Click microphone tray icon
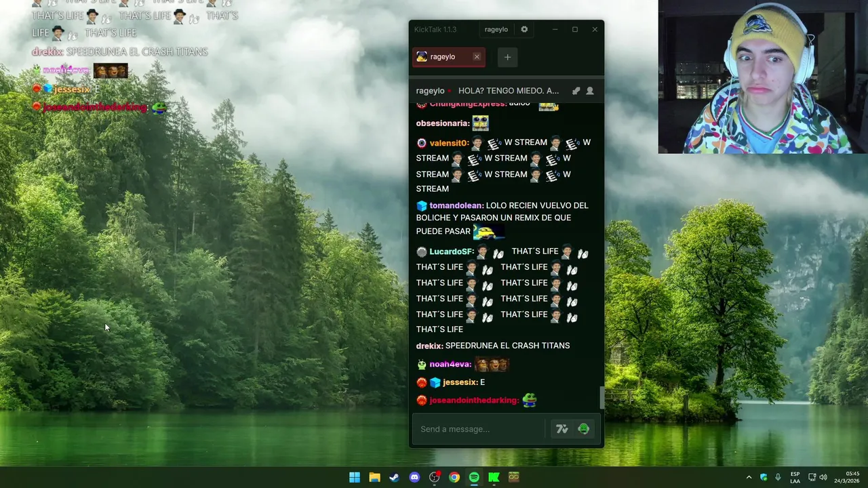The image size is (868, 488). pos(778,477)
